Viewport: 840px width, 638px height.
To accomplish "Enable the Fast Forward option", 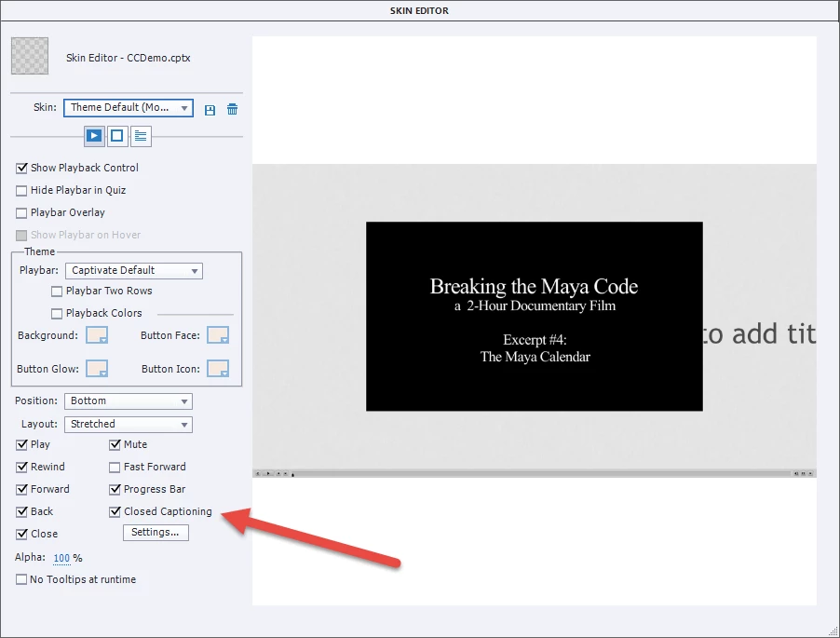I will point(115,468).
